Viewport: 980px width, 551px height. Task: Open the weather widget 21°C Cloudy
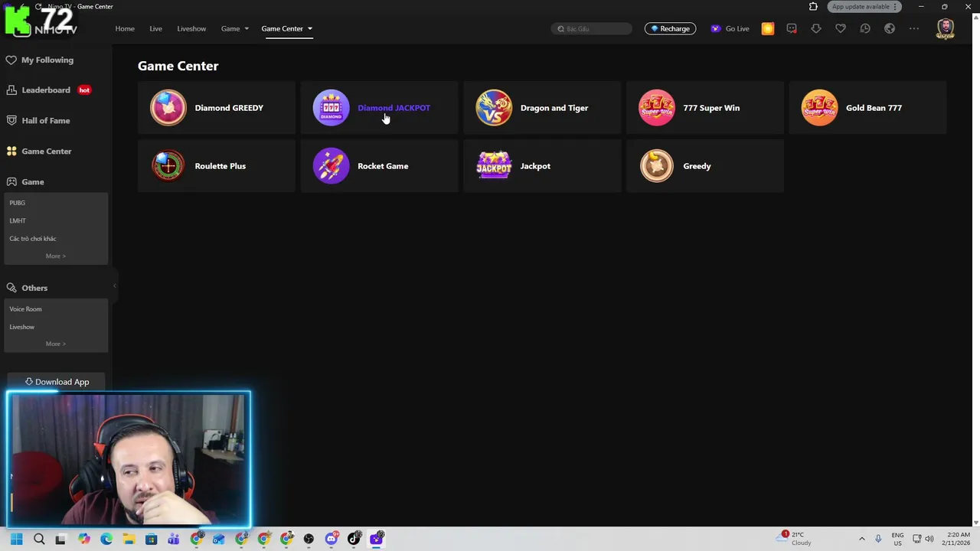(795, 539)
